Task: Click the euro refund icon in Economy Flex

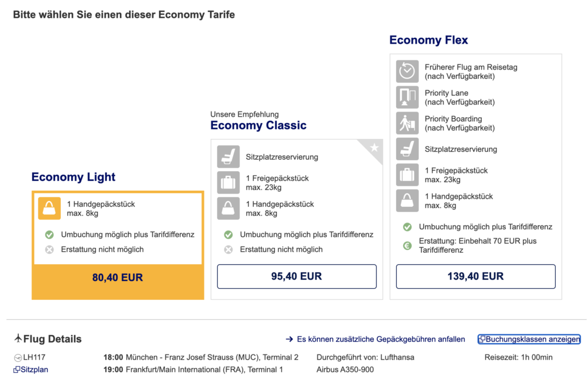Action: [407, 246]
